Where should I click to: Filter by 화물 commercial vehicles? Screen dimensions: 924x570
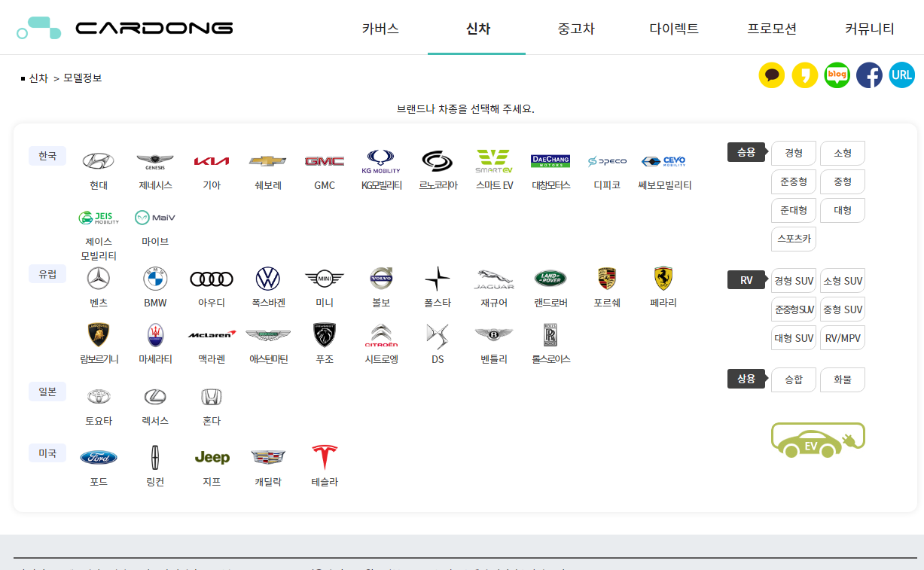tap(843, 379)
